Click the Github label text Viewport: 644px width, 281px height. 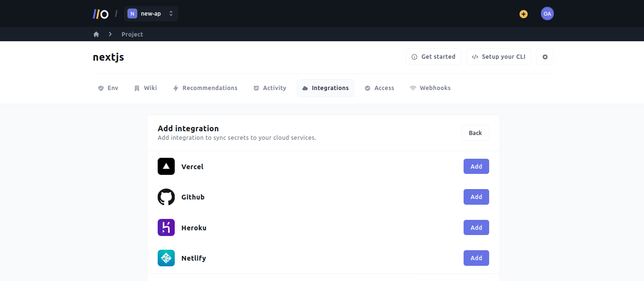(193, 197)
